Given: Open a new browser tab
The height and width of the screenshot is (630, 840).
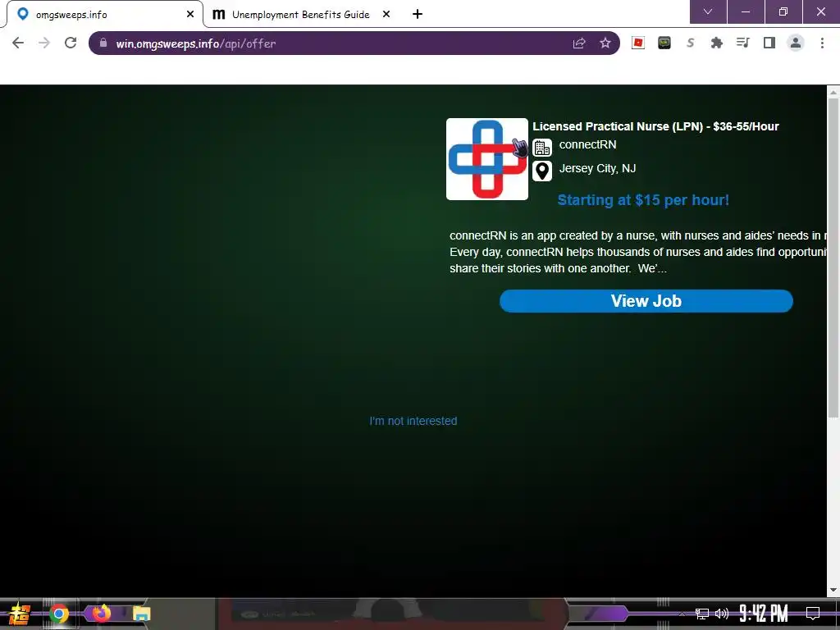Looking at the screenshot, I should (x=418, y=15).
